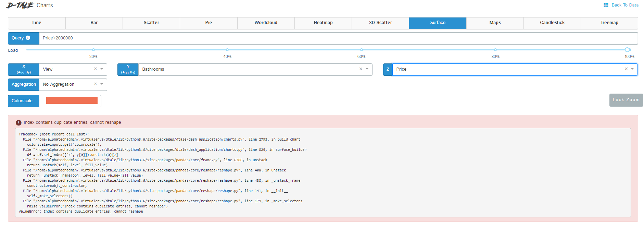
Task: Select the Treemap tab
Action: coord(609,23)
